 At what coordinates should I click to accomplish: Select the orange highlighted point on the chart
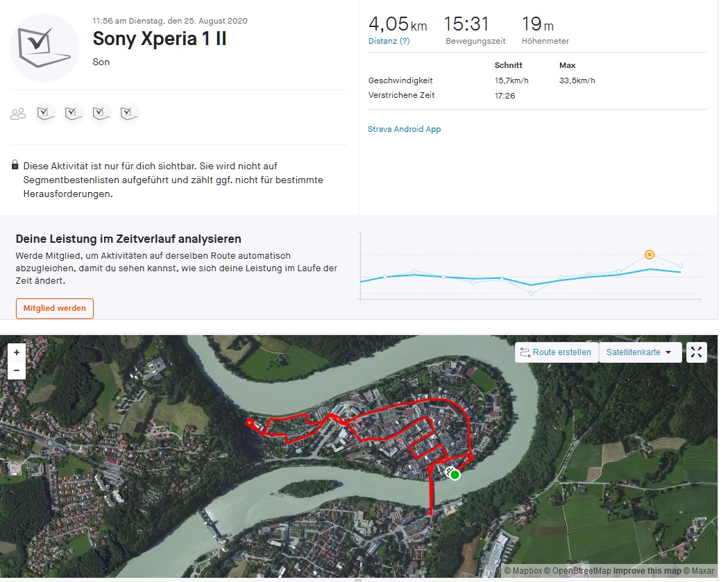pos(650,255)
